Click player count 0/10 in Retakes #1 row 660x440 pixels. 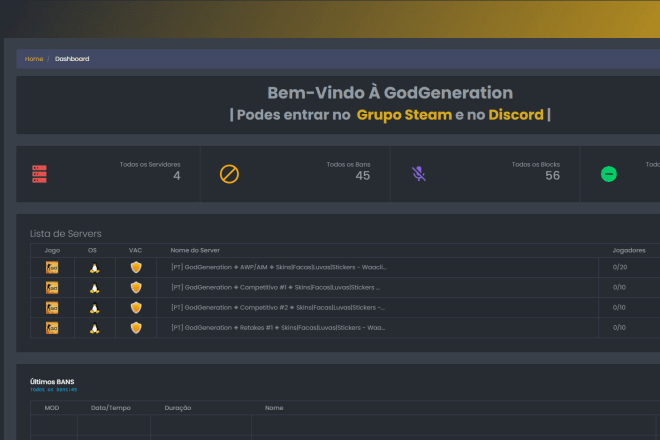tap(619, 328)
